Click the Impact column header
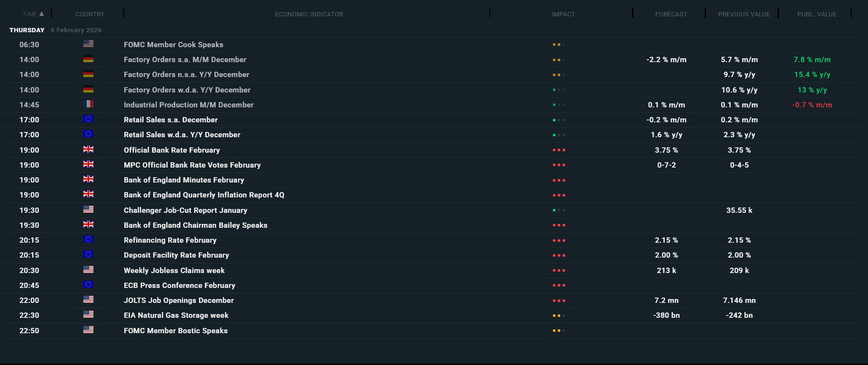 click(563, 14)
